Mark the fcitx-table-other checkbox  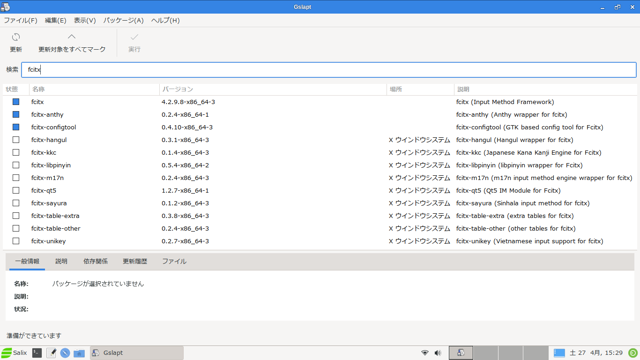point(16,228)
